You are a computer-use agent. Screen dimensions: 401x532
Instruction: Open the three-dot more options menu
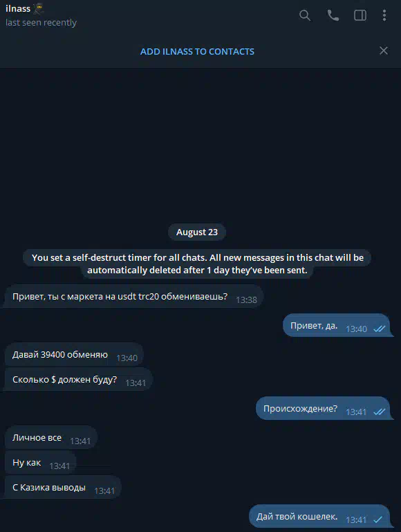(384, 15)
